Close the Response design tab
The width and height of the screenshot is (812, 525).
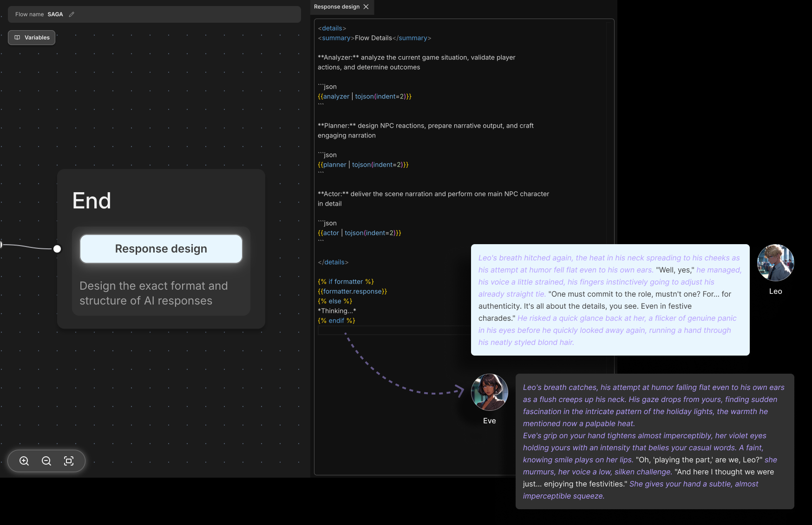pos(366,6)
